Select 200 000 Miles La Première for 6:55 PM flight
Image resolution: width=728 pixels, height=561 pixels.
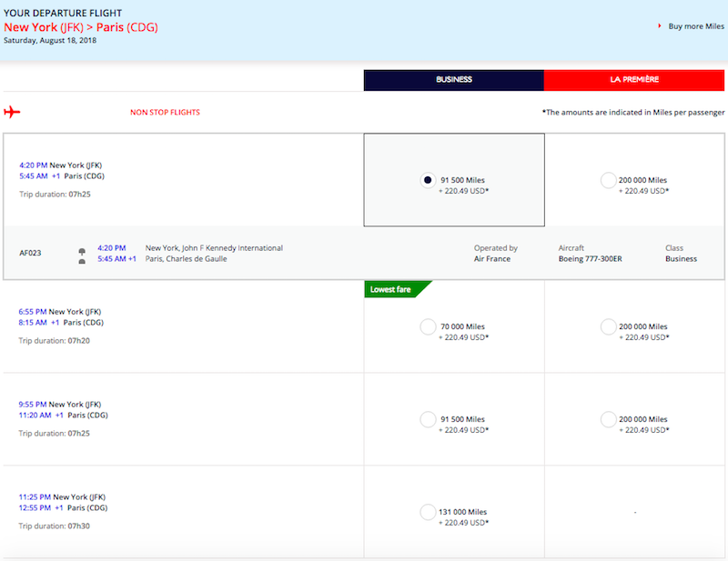pyautogui.click(x=608, y=326)
